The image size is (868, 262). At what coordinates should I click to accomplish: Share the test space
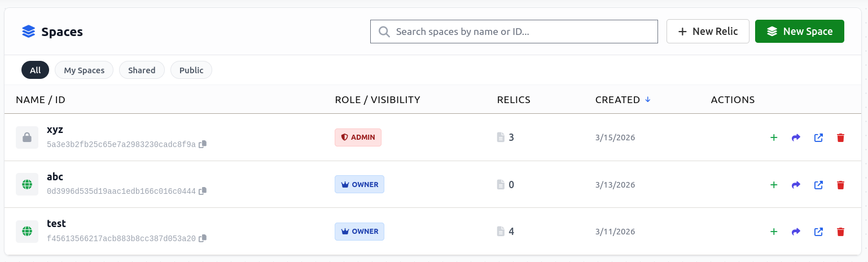coord(796,232)
